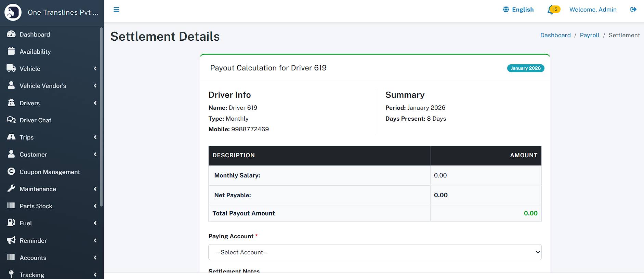Open the Parts Stock menu item
The image size is (644, 279).
[x=36, y=206]
